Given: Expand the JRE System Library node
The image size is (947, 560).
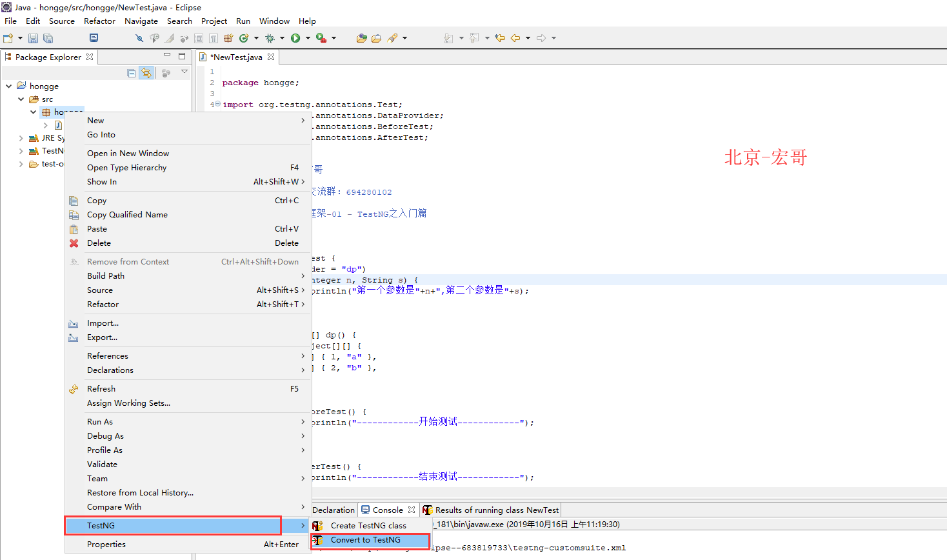Looking at the screenshot, I should click(x=21, y=138).
